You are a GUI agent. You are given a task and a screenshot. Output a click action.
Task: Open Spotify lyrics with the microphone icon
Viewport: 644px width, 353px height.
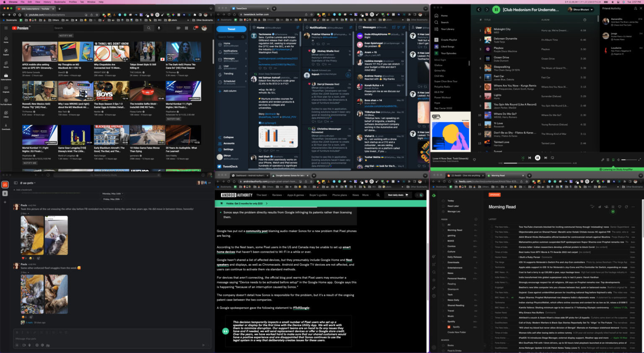603,160
